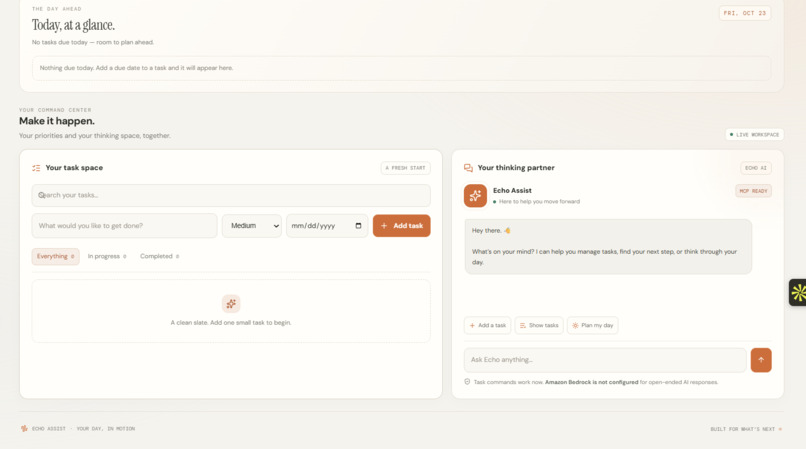806x449 pixels.
Task: Click the Show tasks quick suggestion
Action: coord(539,326)
